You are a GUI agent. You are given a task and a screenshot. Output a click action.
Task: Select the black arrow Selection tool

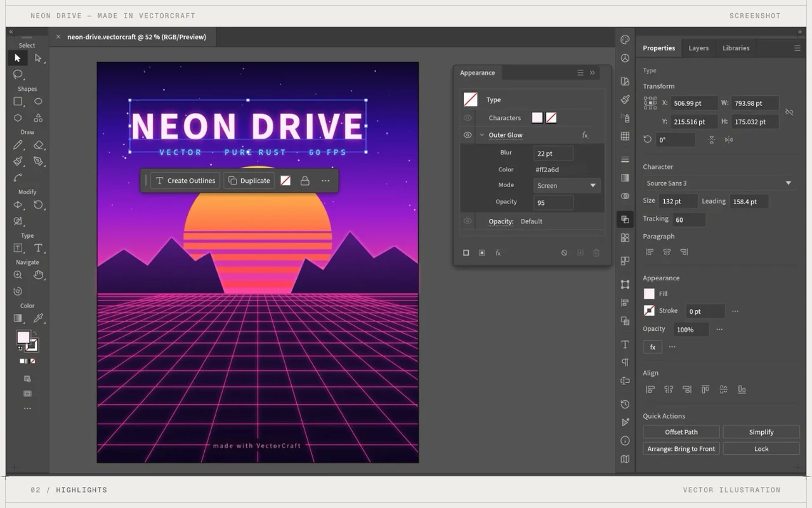pyautogui.click(x=18, y=58)
